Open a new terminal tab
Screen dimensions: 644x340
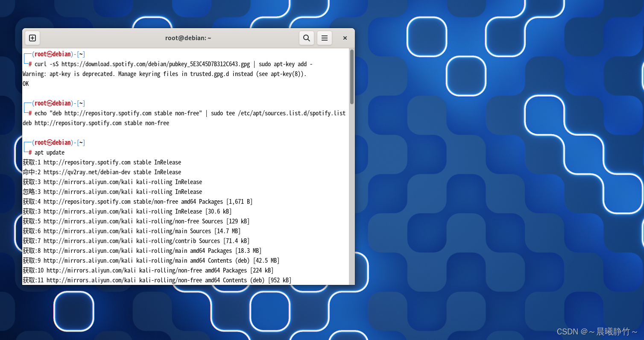click(32, 38)
